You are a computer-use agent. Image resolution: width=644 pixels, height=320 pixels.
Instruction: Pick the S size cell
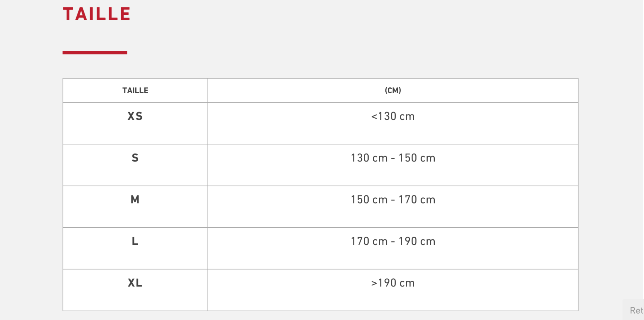135,158
